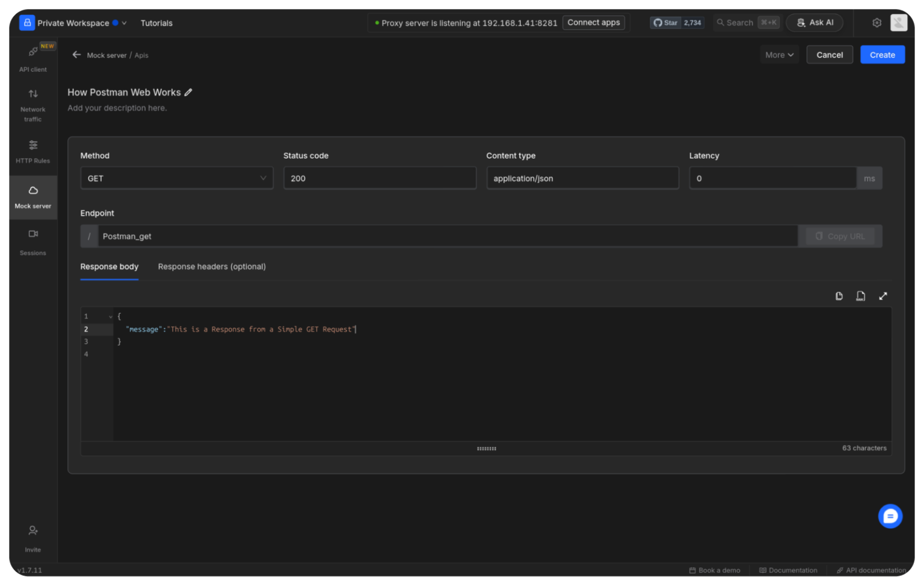The height and width of the screenshot is (586, 924).
Task: Switch to the Mock server section
Action: coord(32,197)
